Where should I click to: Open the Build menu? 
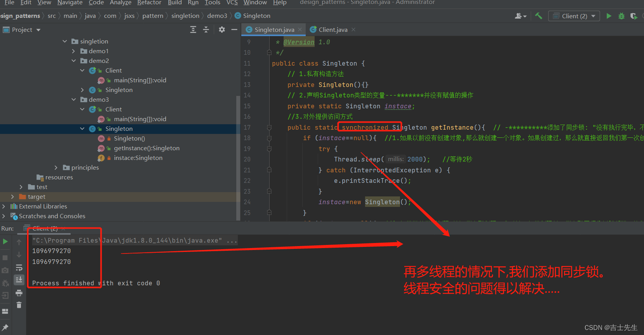click(175, 2)
